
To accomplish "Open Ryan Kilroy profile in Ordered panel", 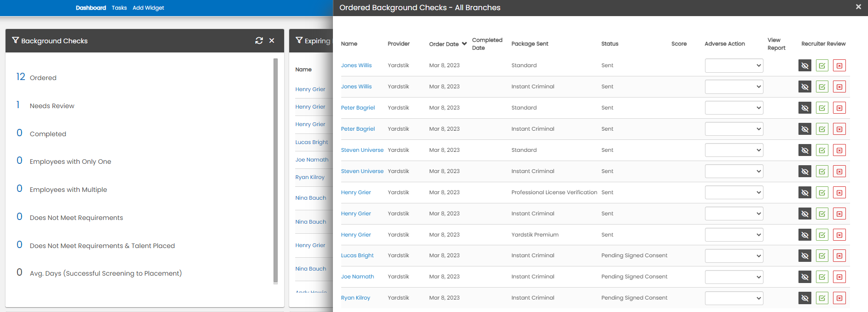I will pos(355,298).
